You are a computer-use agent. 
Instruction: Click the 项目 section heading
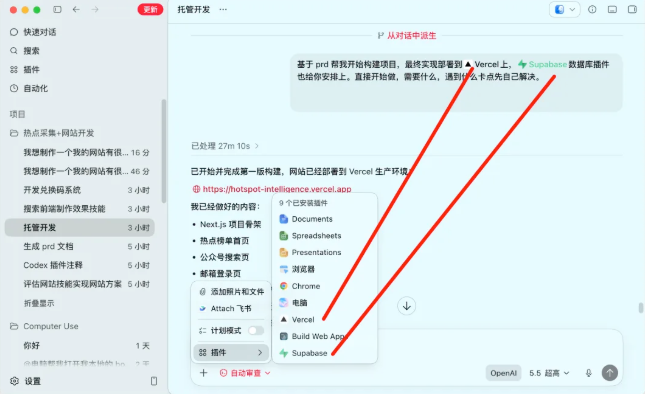point(17,114)
